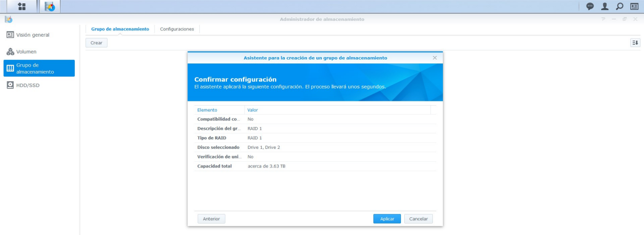The width and height of the screenshot is (644, 235).
Task: Select the Tipo de RAID row label
Action: coord(212,138)
